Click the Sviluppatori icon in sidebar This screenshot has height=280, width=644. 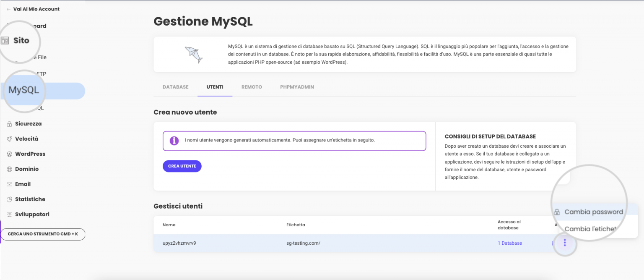tap(9, 215)
